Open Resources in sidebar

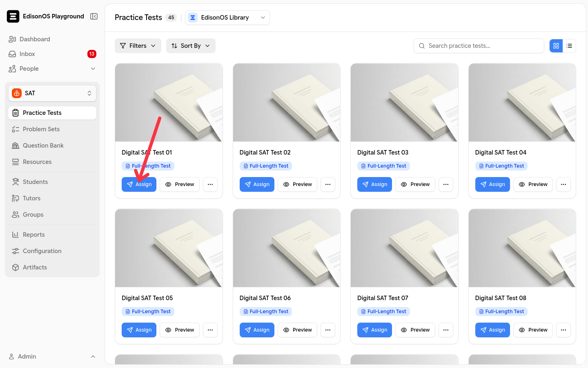coord(52,162)
